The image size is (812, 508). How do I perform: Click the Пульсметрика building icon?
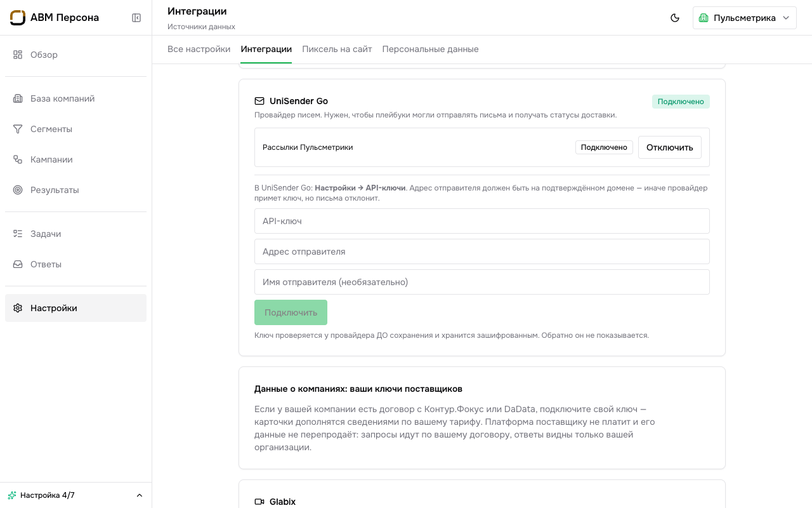(x=704, y=18)
